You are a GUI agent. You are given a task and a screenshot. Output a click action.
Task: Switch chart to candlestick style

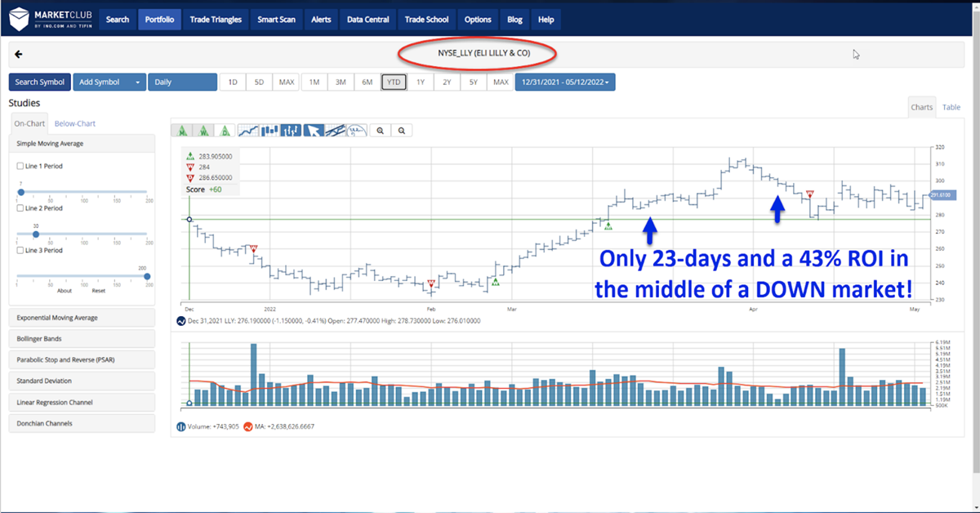pyautogui.click(x=269, y=130)
